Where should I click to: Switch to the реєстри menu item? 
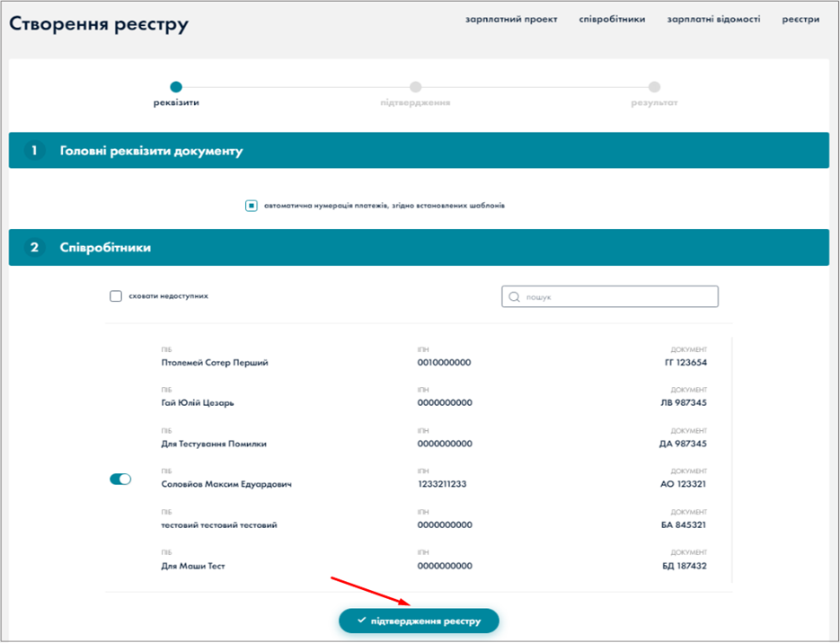click(800, 20)
